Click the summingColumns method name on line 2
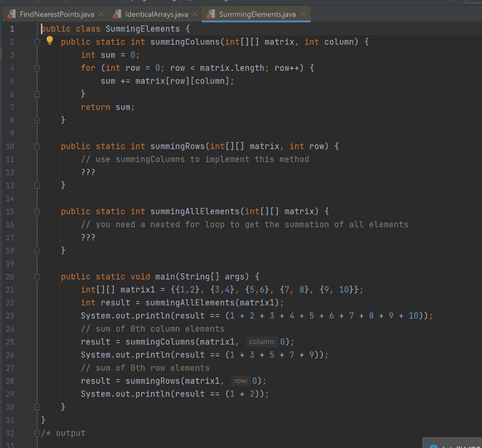 click(x=185, y=42)
